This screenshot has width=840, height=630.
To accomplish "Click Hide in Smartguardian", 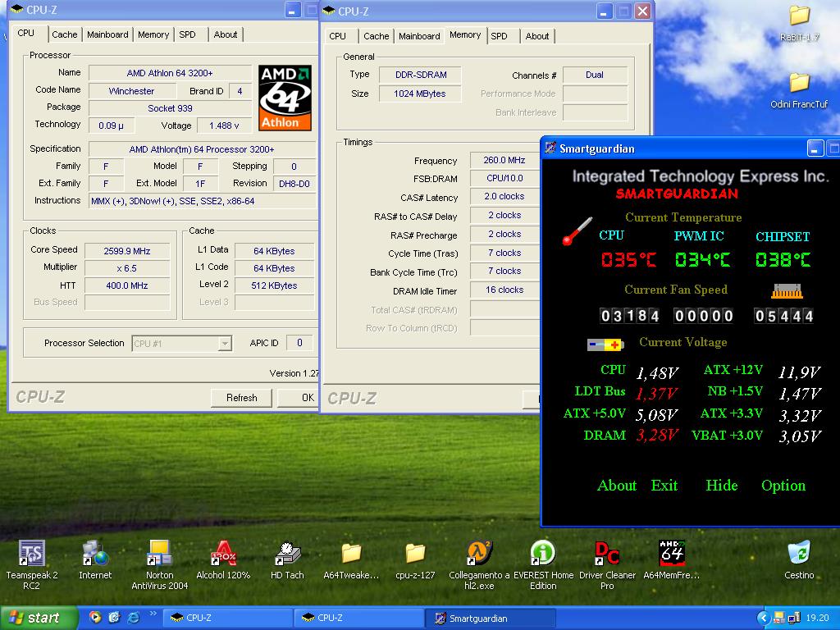I will point(722,486).
